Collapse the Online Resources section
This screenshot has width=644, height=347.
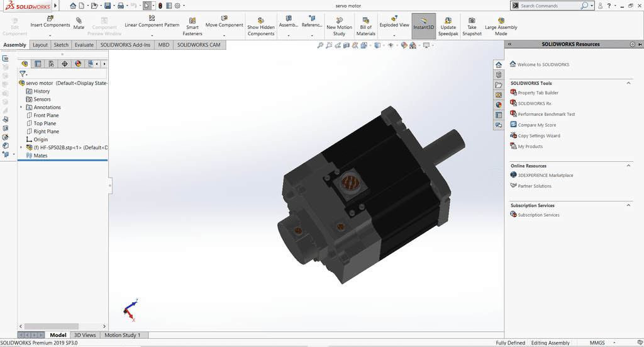[628, 166]
